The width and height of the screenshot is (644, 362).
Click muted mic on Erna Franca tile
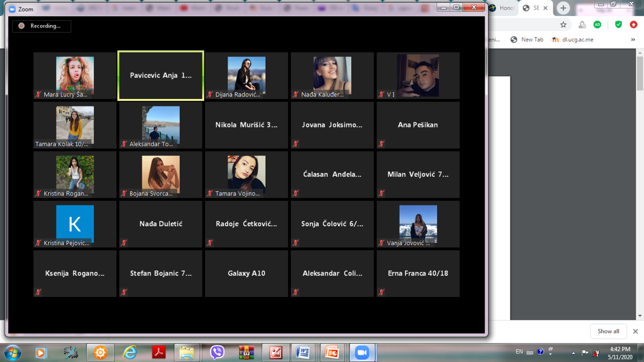tap(381, 292)
